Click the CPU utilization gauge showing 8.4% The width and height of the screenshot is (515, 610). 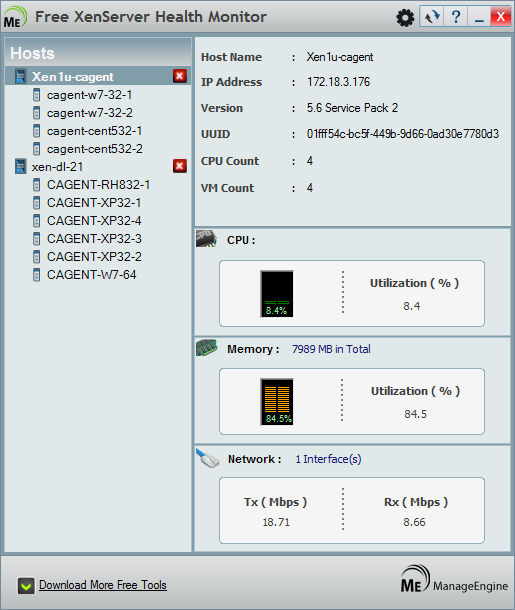[x=277, y=294]
